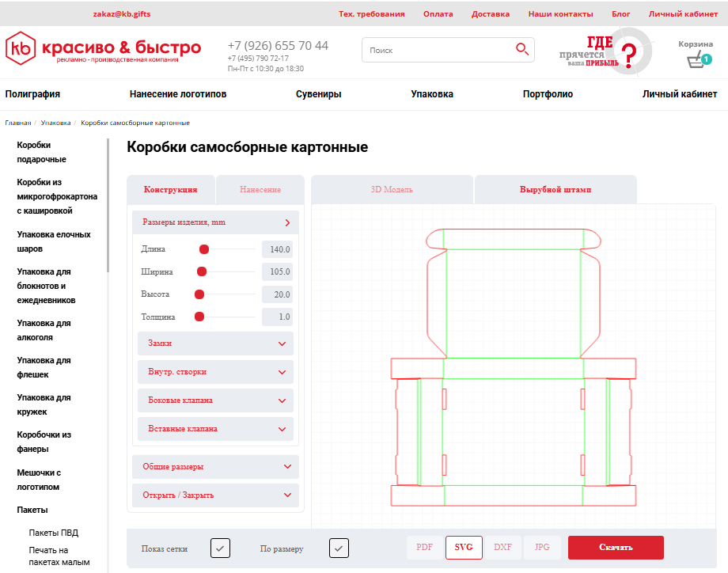Click the 'Упаковка' breadcrumb link
The image size is (728, 573).
55,123
